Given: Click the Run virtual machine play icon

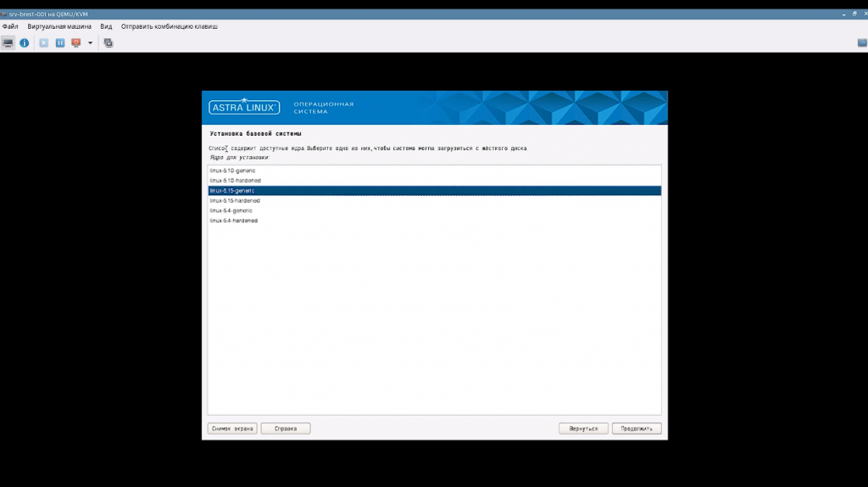Looking at the screenshot, I should 44,42.
